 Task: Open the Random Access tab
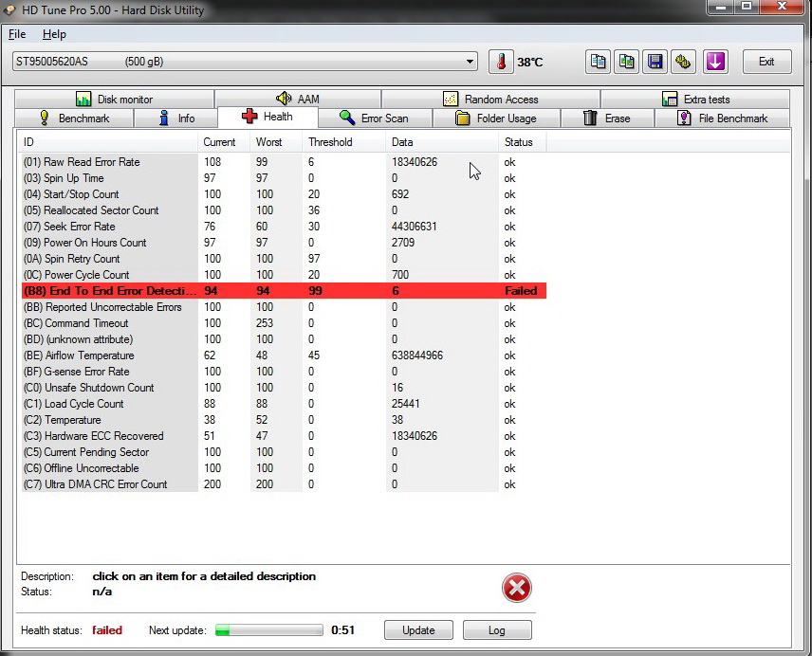(491, 99)
